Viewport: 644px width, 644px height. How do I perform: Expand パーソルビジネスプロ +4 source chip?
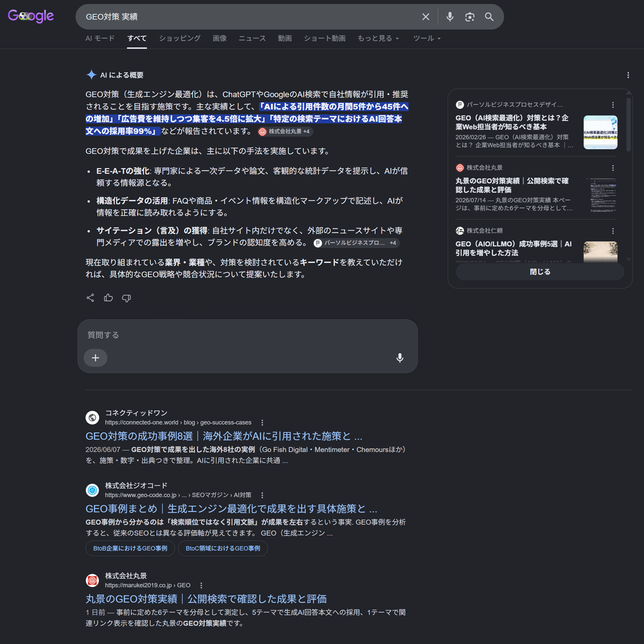(x=356, y=243)
